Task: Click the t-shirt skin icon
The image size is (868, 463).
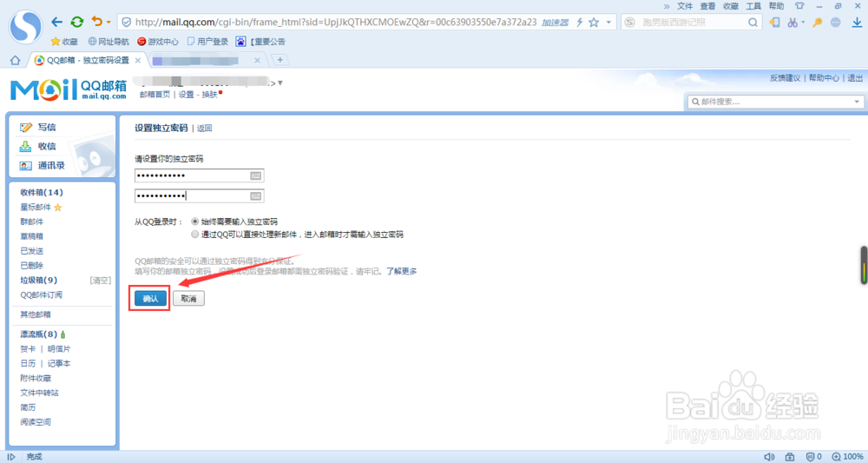Action: pyautogui.click(x=799, y=6)
